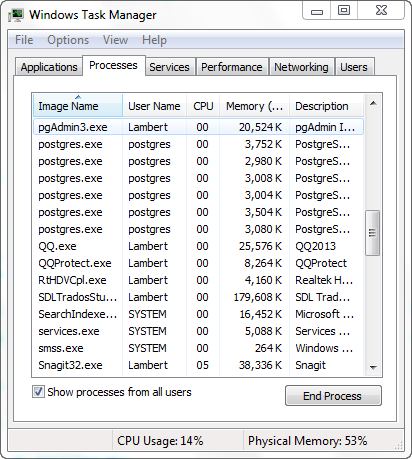
Task: Switch to the Performance tab
Action: [232, 67]
